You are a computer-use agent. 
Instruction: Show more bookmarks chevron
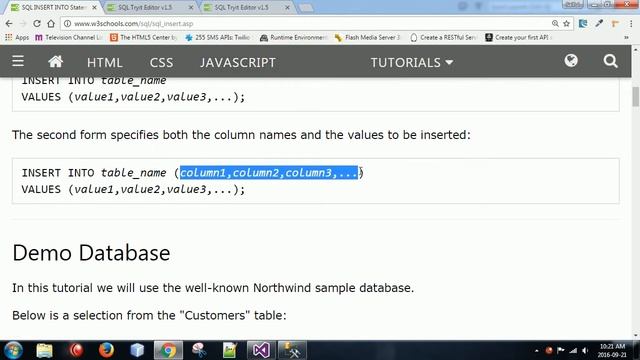click(x=626, y=38)
